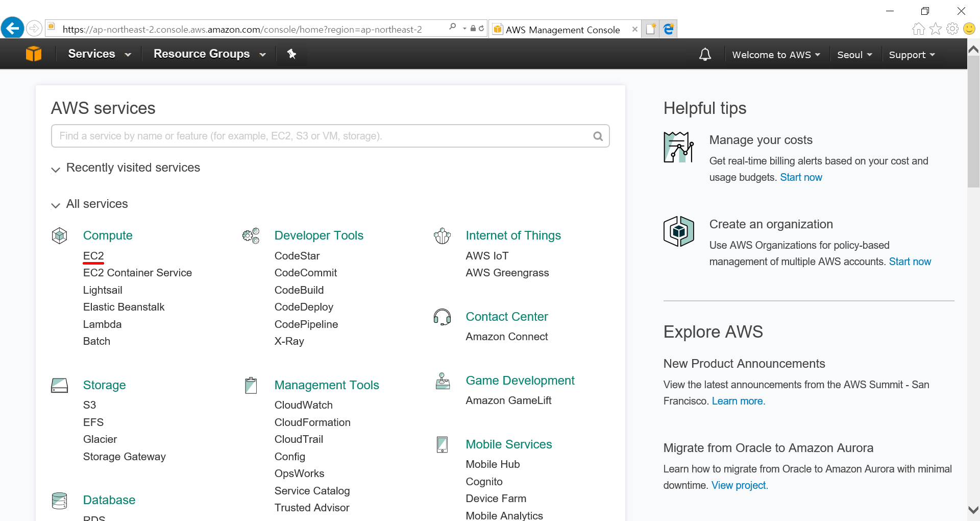Open Elastic Beanstalk service
The image size is (980, 521).
(x=124, y=307)
